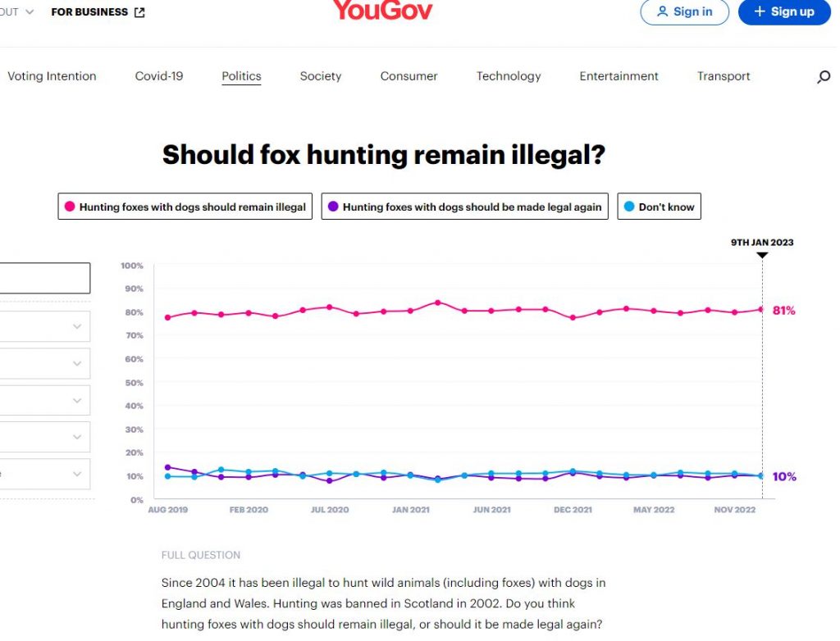This screenshot has height=641, width=840.
Task: Click the plus icon on the Sign up button
Action: (760, 11)
